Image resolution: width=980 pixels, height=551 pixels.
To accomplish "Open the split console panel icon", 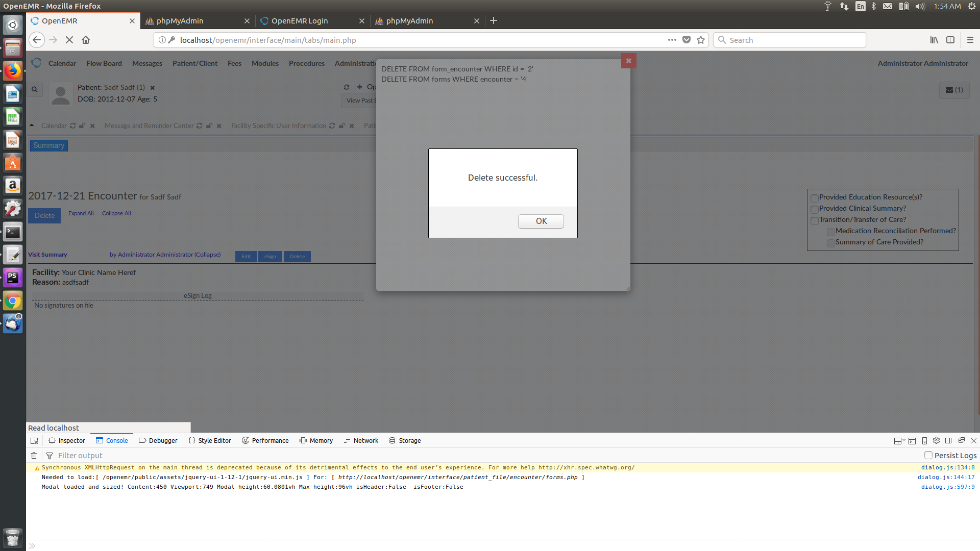I will [x=912, y=440].
